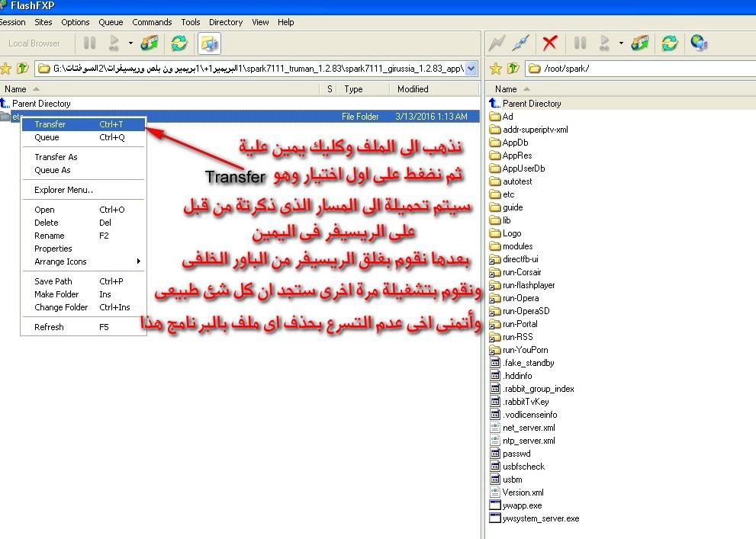Choose Queue Ctrl+Q in context menu
The height and width of the screenshot is (539, 756).
coord(83,137)
